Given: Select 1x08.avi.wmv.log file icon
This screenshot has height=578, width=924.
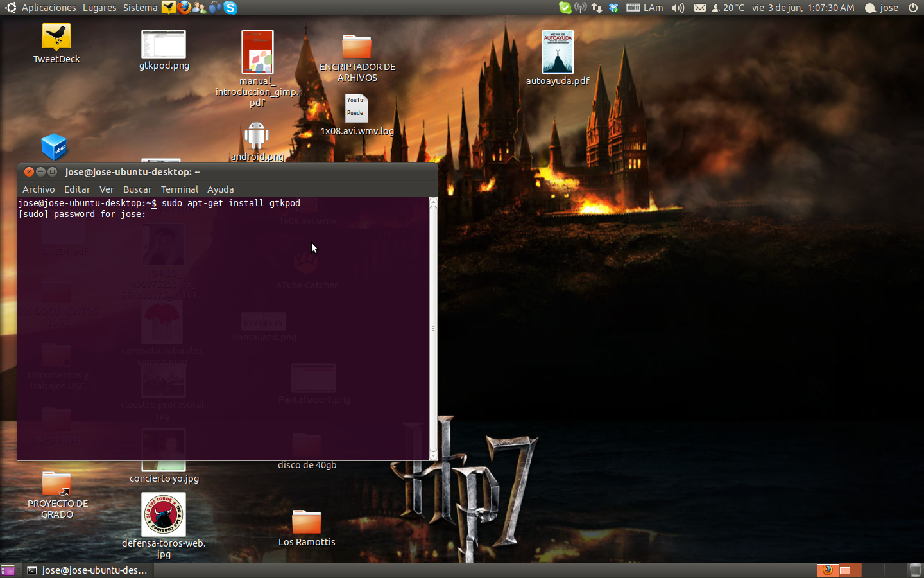Looking at the screenshot, I should [357, 109].
